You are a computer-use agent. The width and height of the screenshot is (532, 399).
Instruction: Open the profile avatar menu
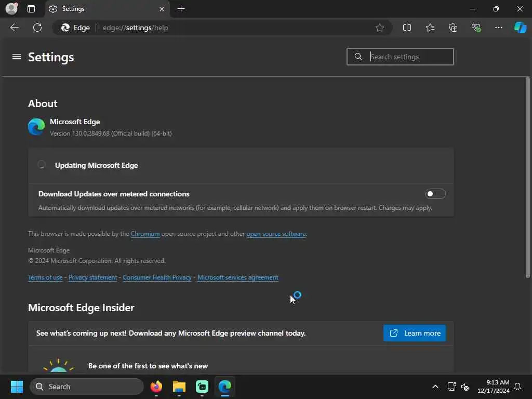coord(11,8)
